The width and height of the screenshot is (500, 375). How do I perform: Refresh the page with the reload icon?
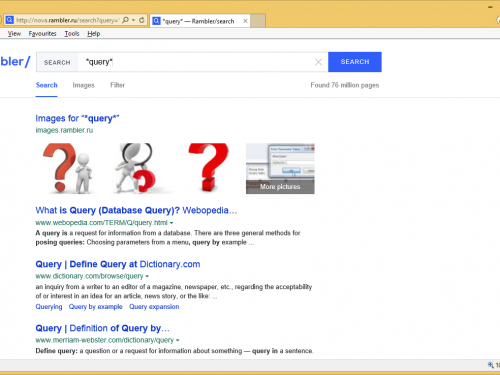(142, 20)
